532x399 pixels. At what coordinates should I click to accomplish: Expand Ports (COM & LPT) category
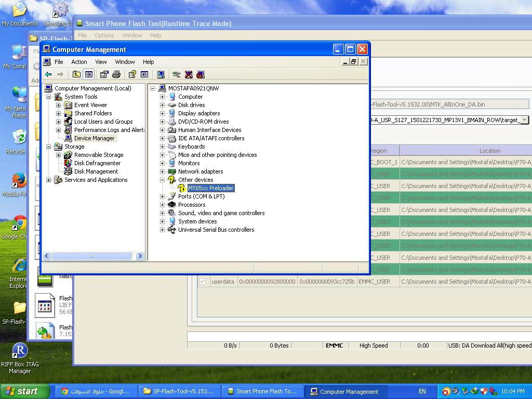pyautogui.click(x=162, y=196)
